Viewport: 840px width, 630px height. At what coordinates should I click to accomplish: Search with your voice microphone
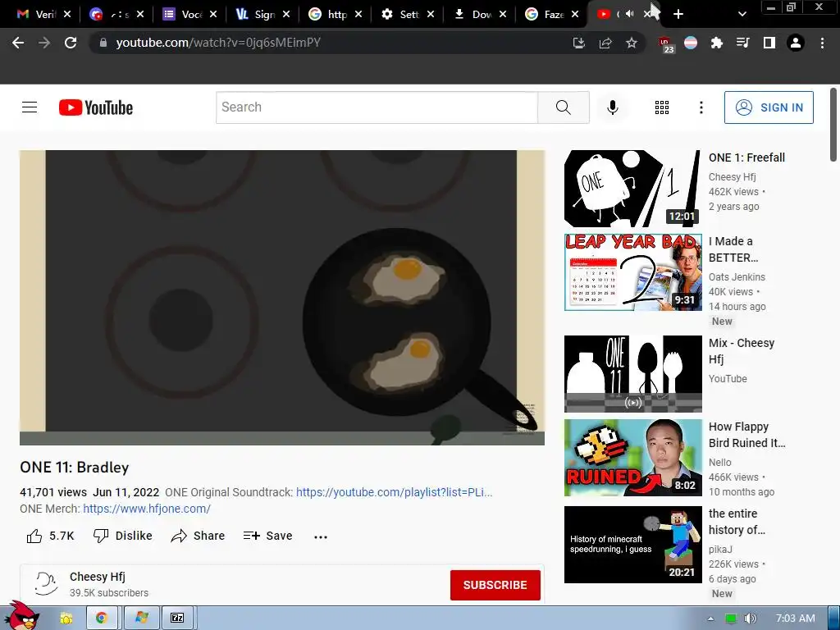coord(612,107)
